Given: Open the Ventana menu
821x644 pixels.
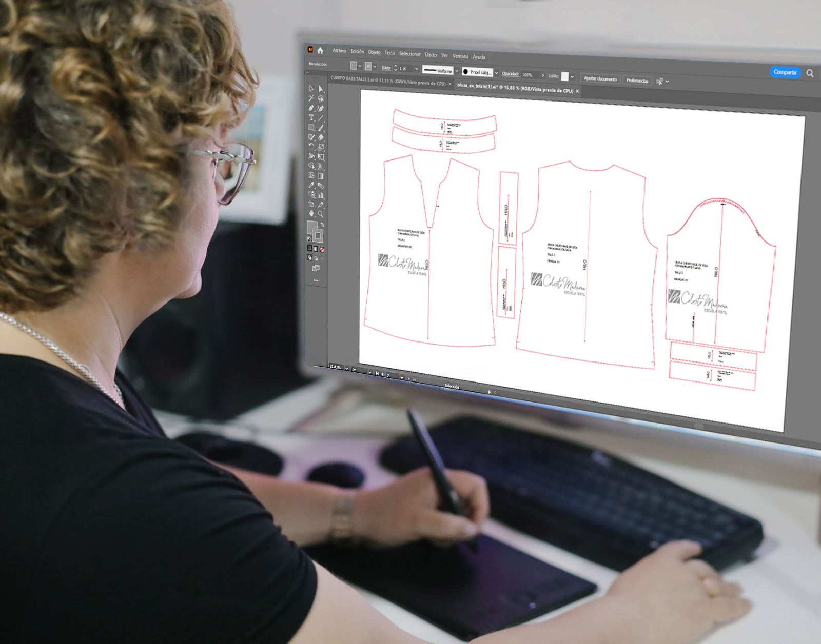Looking at the screenshot, I should point(460,56).
